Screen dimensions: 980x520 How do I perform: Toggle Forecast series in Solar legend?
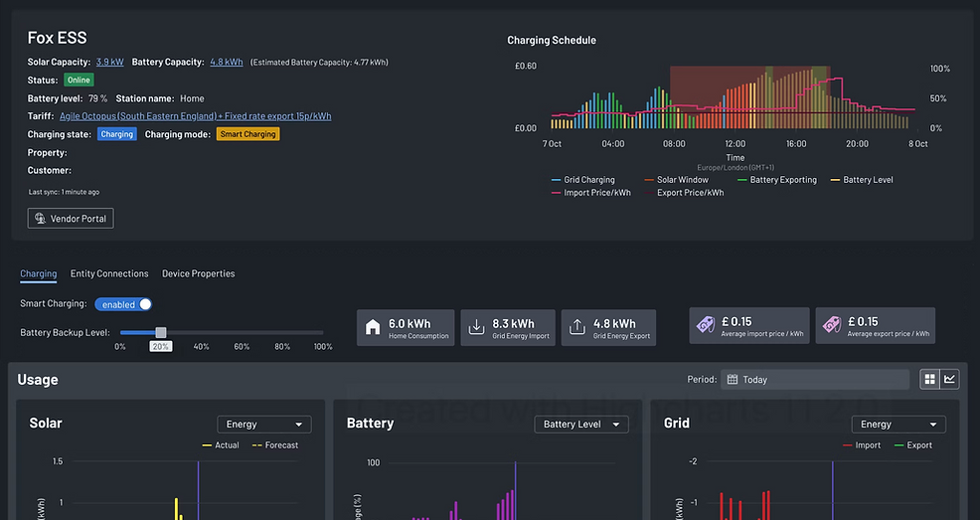[x=275, y=445]
